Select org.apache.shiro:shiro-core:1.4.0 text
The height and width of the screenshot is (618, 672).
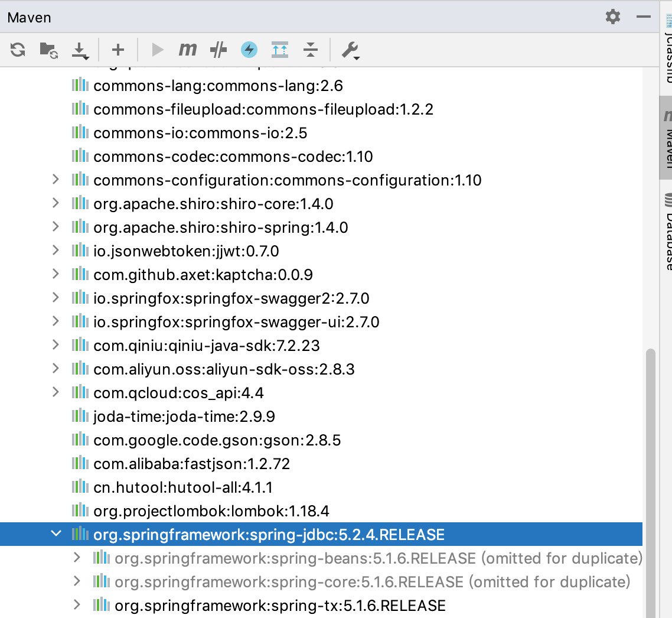click(213, 204)
